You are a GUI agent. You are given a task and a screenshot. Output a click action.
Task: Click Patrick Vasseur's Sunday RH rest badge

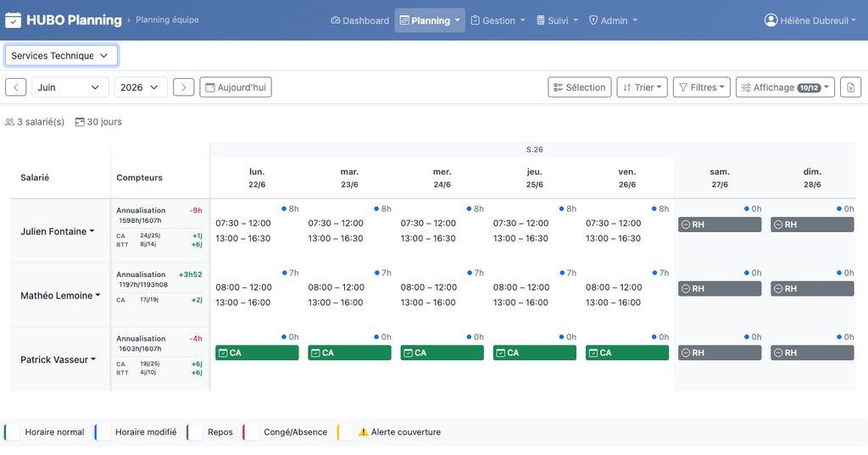click(812, 352)
